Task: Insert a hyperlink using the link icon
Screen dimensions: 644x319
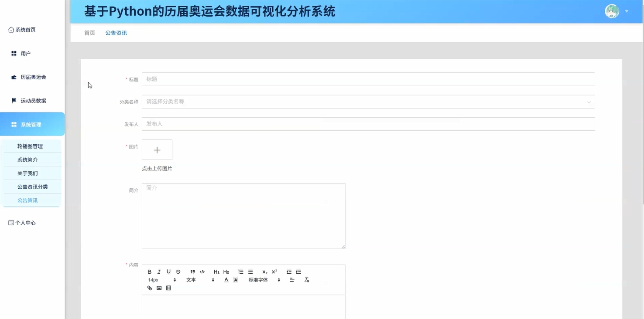Action: click(x=150, y=288)
